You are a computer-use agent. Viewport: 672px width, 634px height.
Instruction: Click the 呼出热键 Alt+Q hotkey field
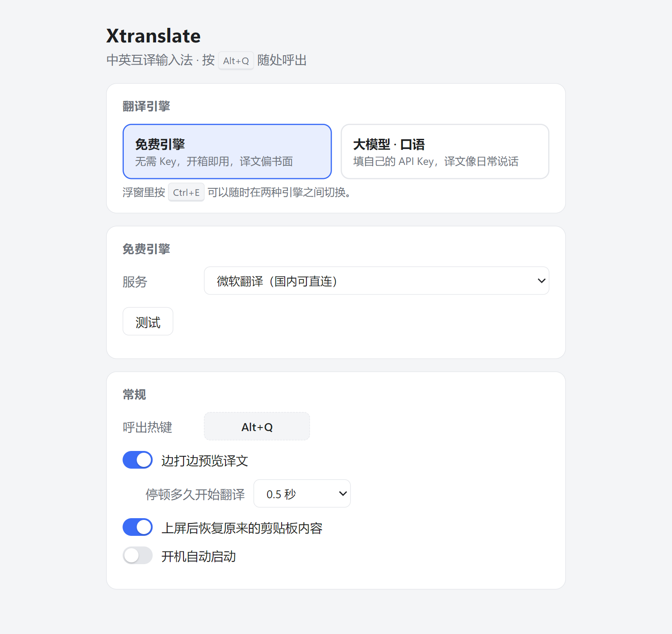[257, 427]
